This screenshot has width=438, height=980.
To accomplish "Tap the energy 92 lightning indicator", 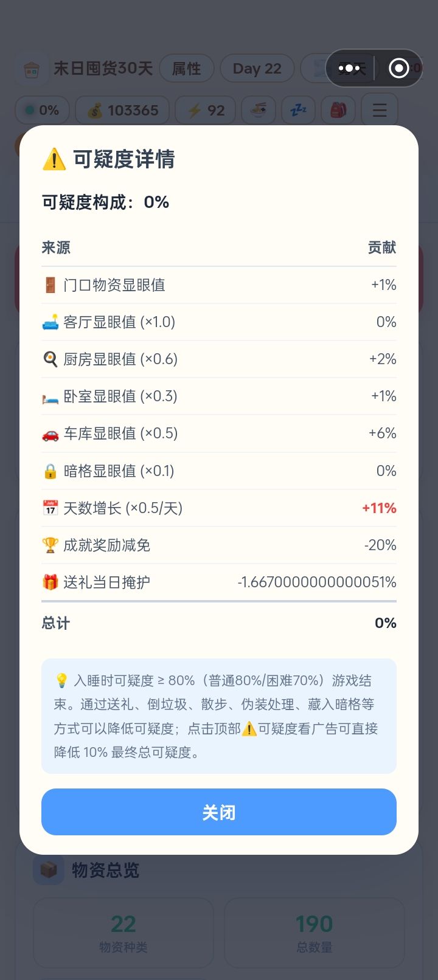I will point(206,110).
